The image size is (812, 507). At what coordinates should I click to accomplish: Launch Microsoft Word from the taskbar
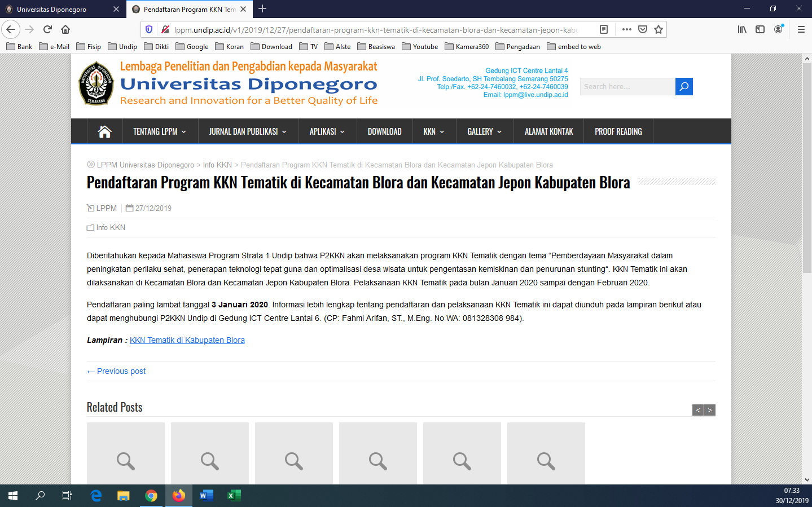(206, 496)
